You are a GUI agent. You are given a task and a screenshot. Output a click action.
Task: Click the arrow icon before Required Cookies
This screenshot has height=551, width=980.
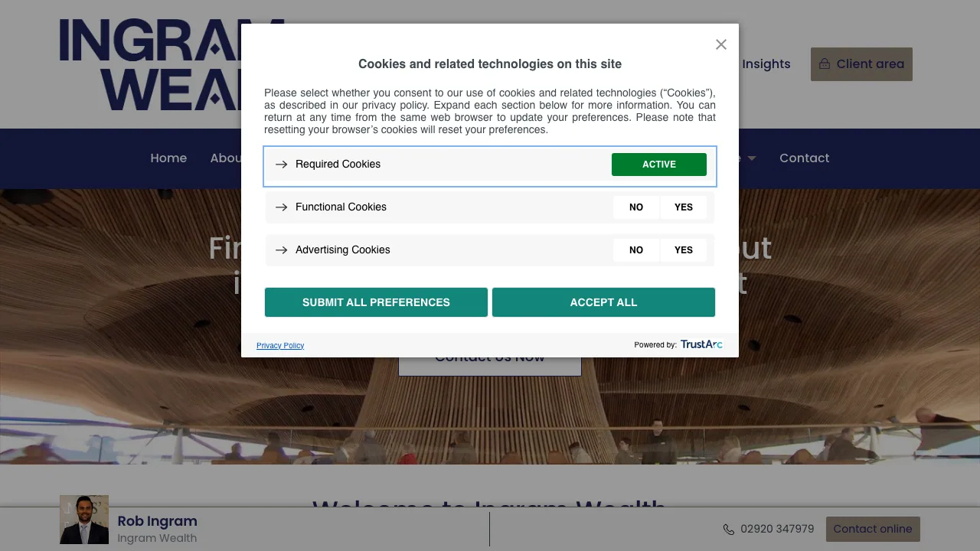point(282,164)
